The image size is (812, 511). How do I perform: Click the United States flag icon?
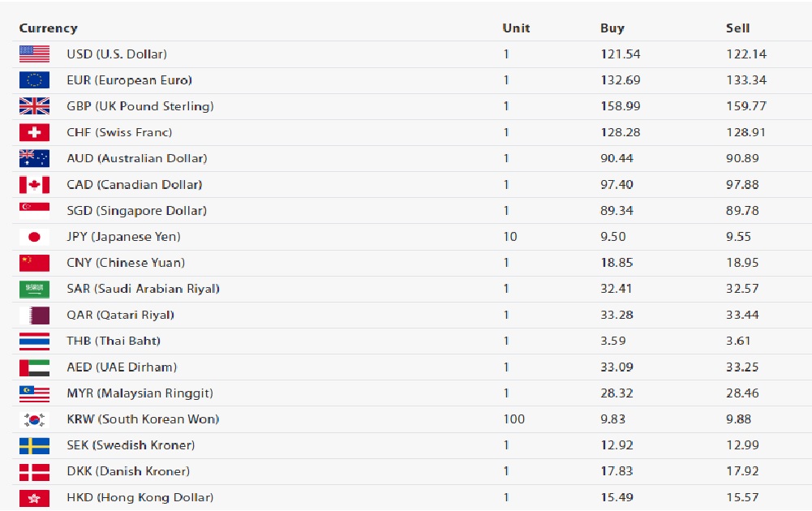(x=34, y=54)
